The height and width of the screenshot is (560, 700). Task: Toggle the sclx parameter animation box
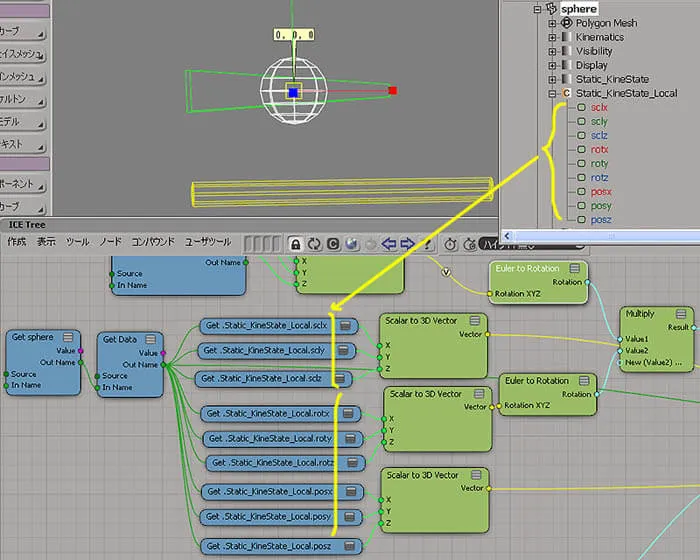pos(581,107)
